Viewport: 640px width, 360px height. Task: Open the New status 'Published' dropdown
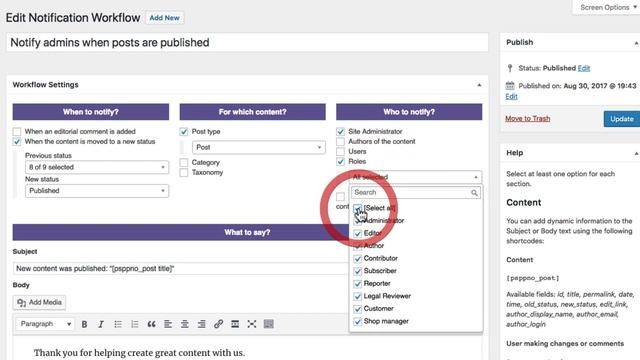point(97,191)
